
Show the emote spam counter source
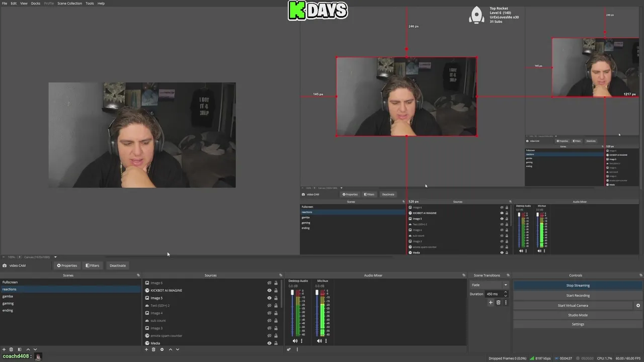click(269, 336)
